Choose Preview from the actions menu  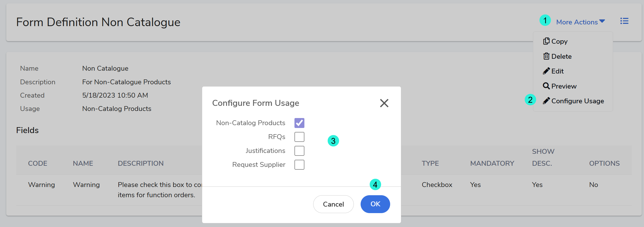[x=564, y=86]
